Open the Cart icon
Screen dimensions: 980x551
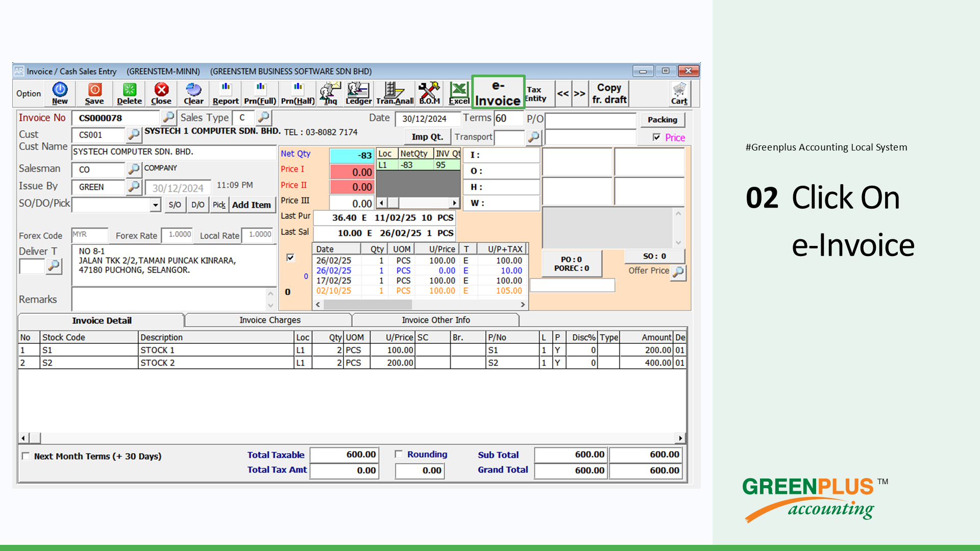tap(679, 93)
